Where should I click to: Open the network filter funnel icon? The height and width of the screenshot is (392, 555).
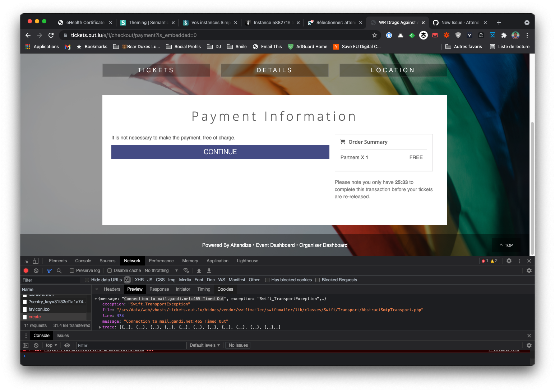pyautogui.click(x=49, y=270)
